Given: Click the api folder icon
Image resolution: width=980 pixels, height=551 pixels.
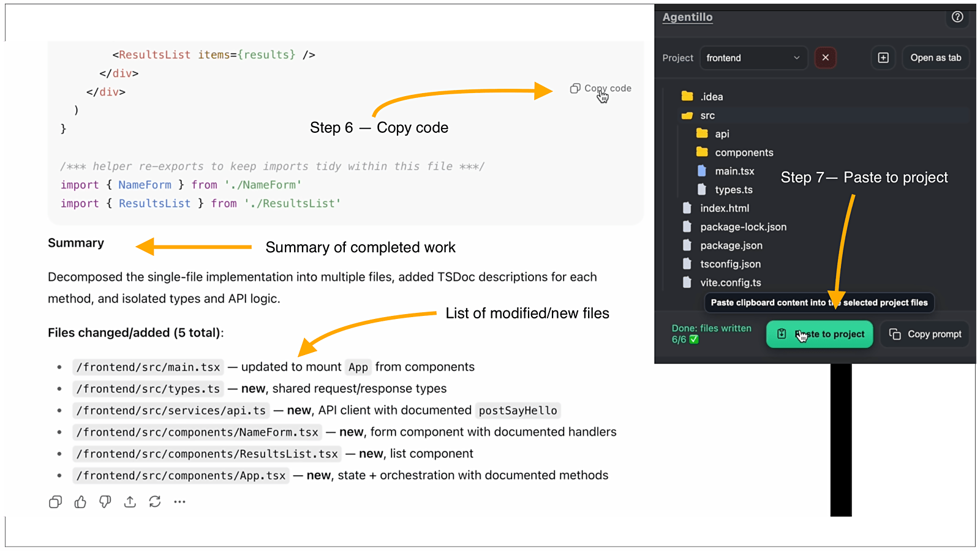Looking at the screenshot, I should (x=702, y=133).
